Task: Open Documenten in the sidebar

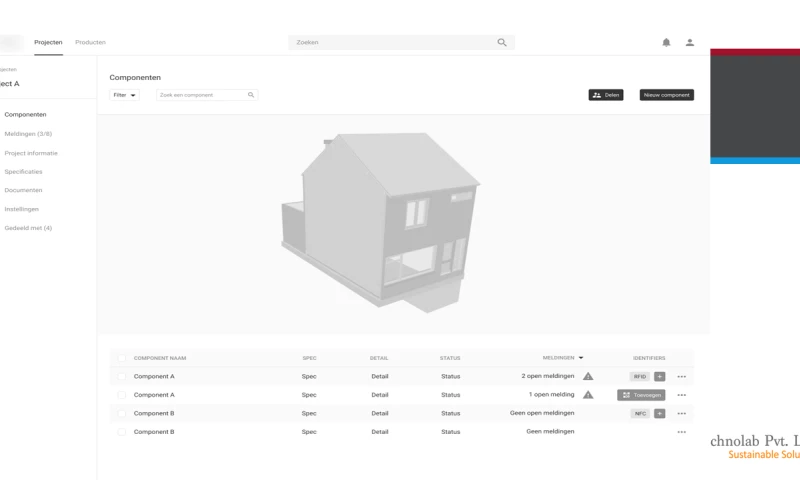Action: 23,190
